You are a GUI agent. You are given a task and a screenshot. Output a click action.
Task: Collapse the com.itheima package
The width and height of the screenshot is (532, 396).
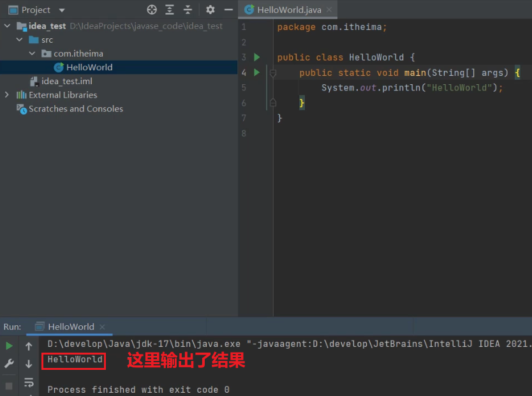coord(32,53)
